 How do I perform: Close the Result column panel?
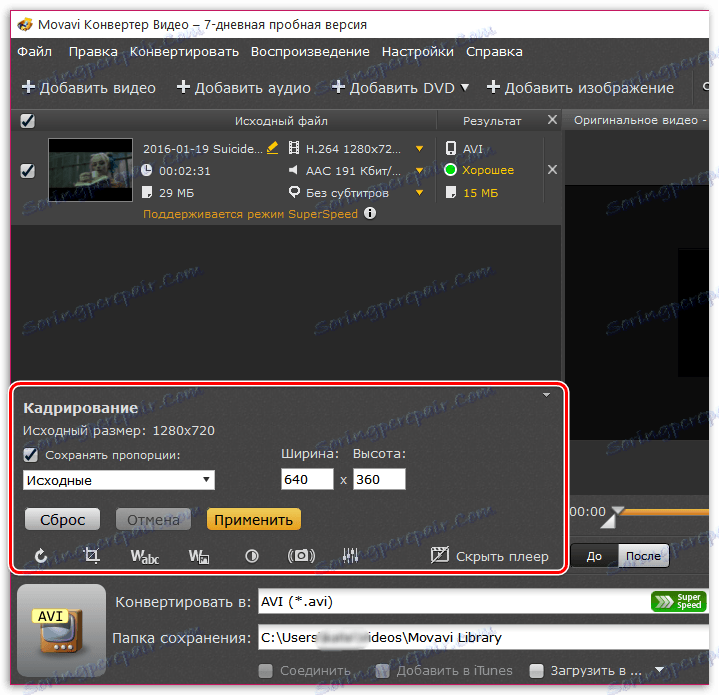[x=552, y=120]
